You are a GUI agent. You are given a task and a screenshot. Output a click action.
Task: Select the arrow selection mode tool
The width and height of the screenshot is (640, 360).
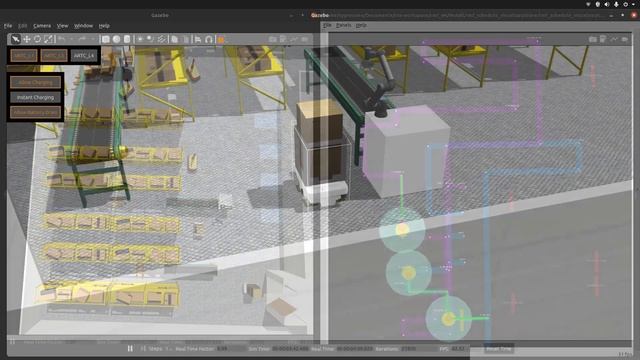tap(16, 39)
